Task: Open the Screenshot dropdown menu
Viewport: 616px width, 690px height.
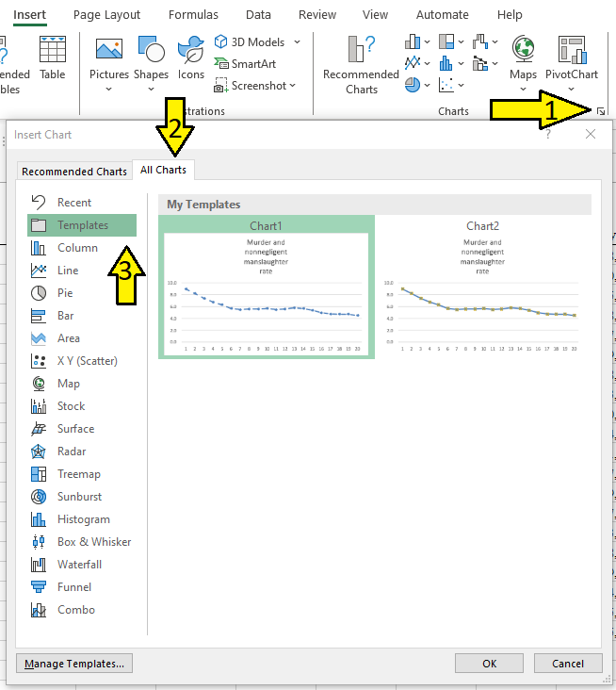Action: coord(292,86)
